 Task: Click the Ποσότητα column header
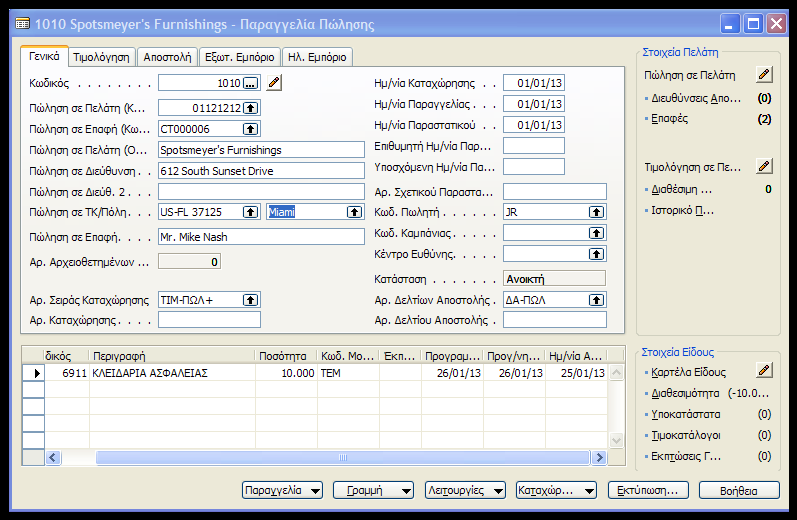[286, 356]
